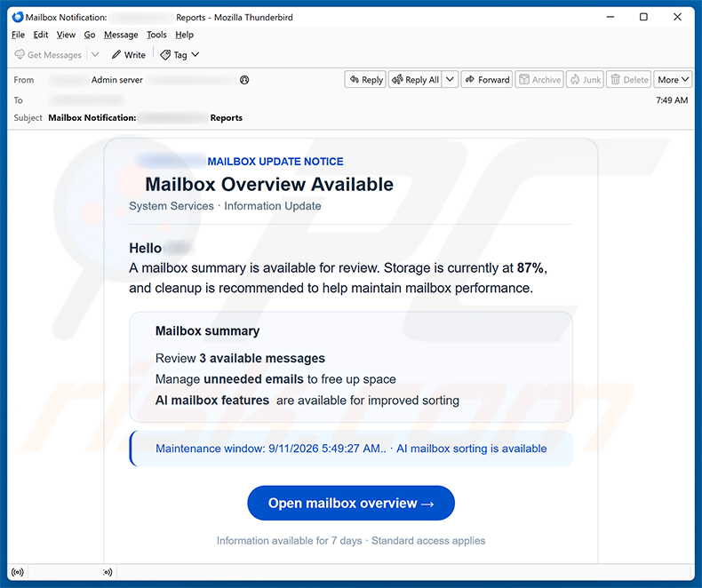702x588 pixels.
Task: Click Maintenance window notice text
Action: pos(351,449)
